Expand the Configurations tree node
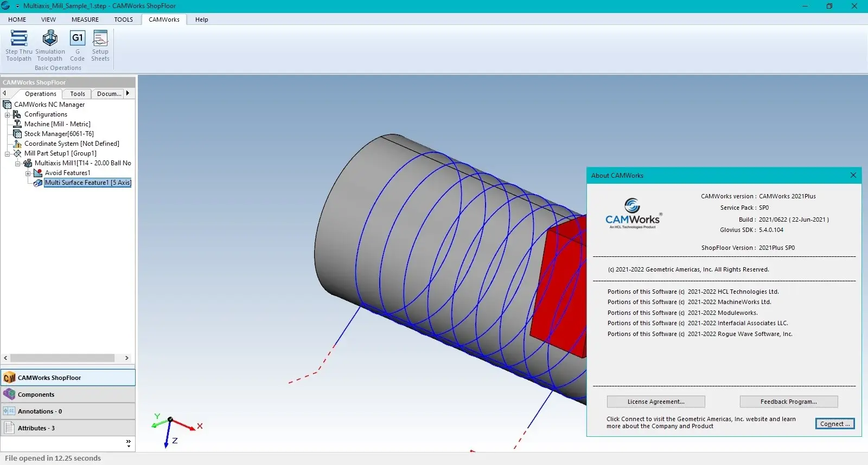Screen dimensions: 868x465 click(x=8, y=115)
